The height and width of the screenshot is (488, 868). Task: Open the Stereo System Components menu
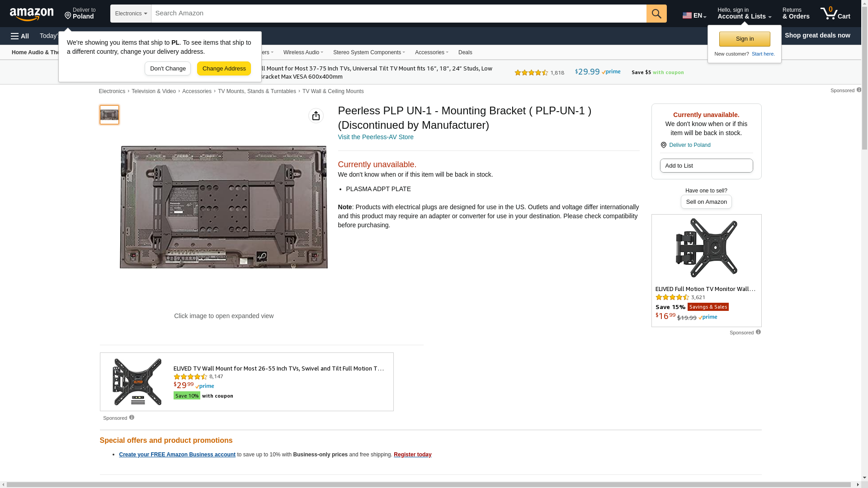point(368,52)
